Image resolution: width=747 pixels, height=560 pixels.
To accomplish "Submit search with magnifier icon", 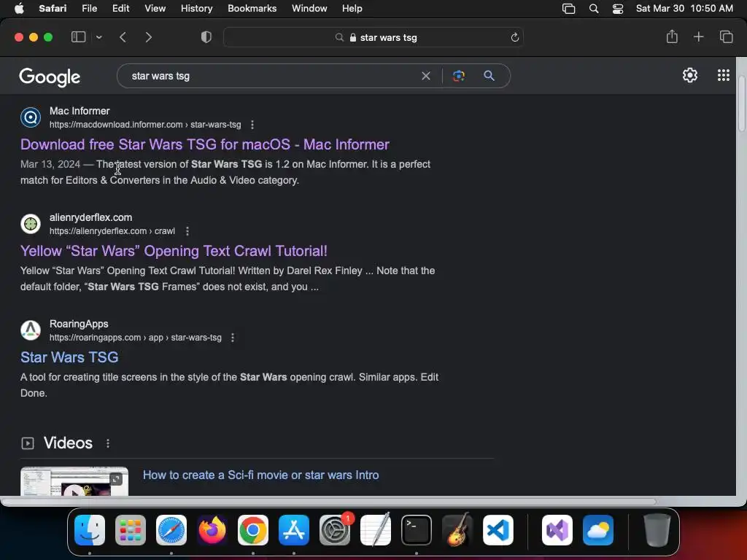I will pos(489,76).
